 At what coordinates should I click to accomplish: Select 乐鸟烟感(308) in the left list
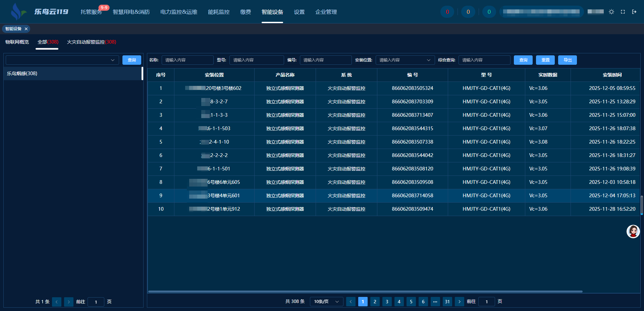click(x=22, y=73)
